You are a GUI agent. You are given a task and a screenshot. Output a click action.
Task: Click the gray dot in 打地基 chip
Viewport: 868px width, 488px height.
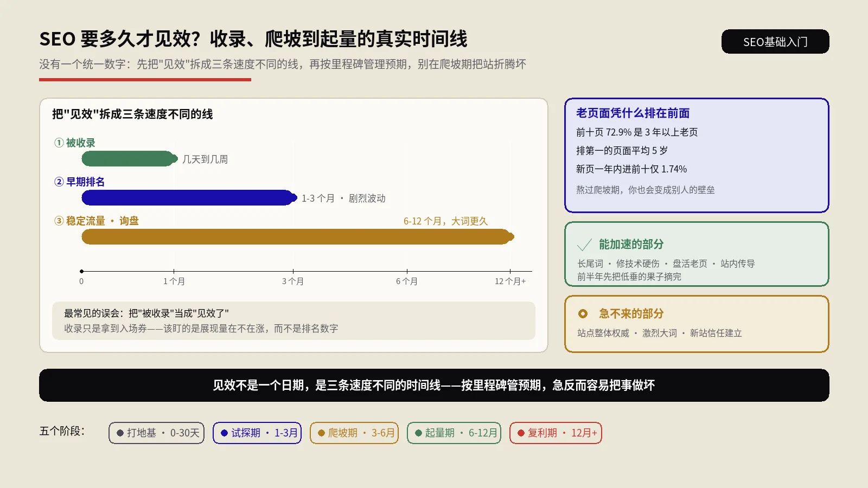click(120, 433)
